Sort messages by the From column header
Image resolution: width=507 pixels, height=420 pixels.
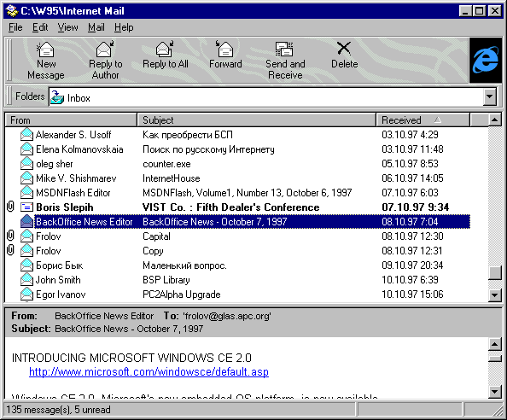coord(71,120)
